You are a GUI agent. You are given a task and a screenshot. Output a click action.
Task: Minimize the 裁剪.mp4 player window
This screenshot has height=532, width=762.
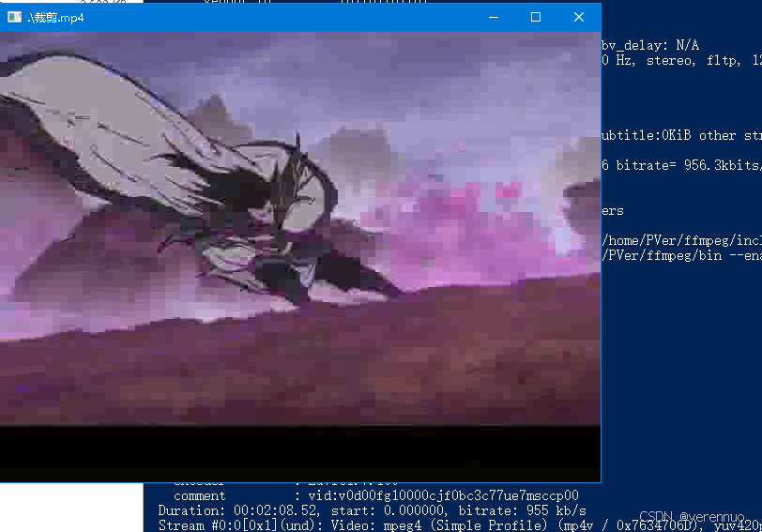point(494,18)
